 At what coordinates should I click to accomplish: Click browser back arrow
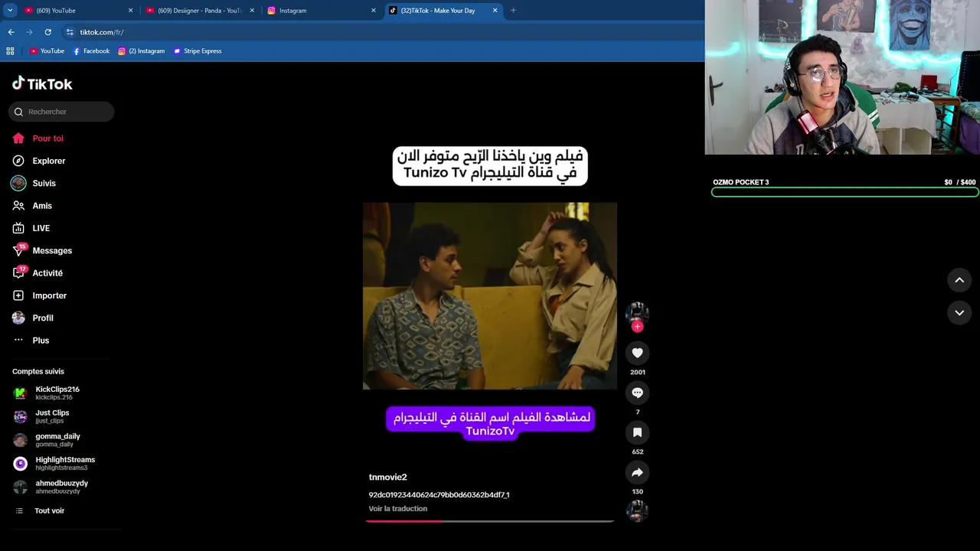(x=11, y=32)
